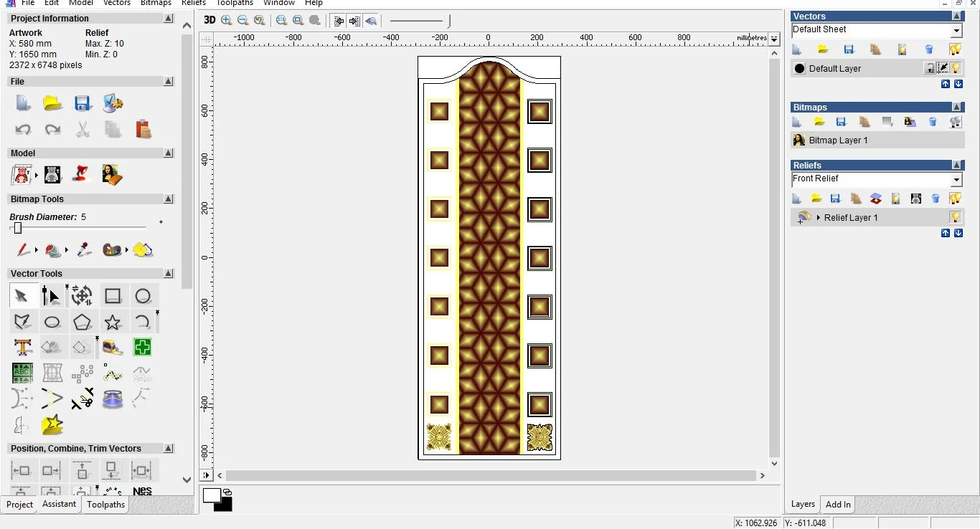Viewport: 980px width, 529px height.
Task: Click the zoom in magnifier icon
Action: point(227,21)
